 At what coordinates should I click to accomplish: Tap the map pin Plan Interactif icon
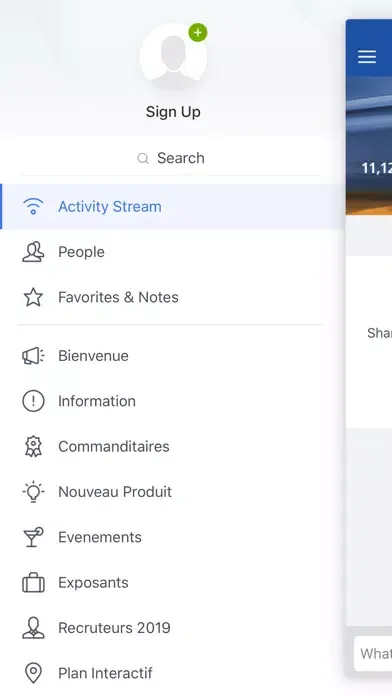33,673
